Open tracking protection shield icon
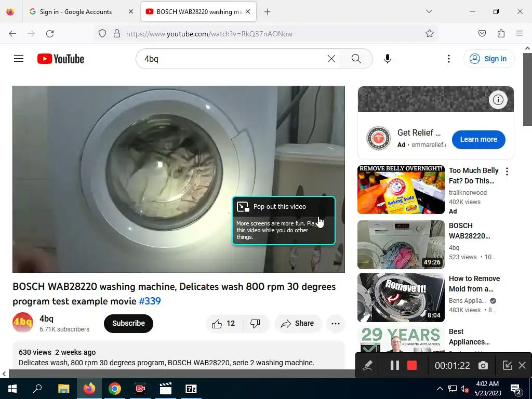The image size is (532, 399). click(102, 34)
